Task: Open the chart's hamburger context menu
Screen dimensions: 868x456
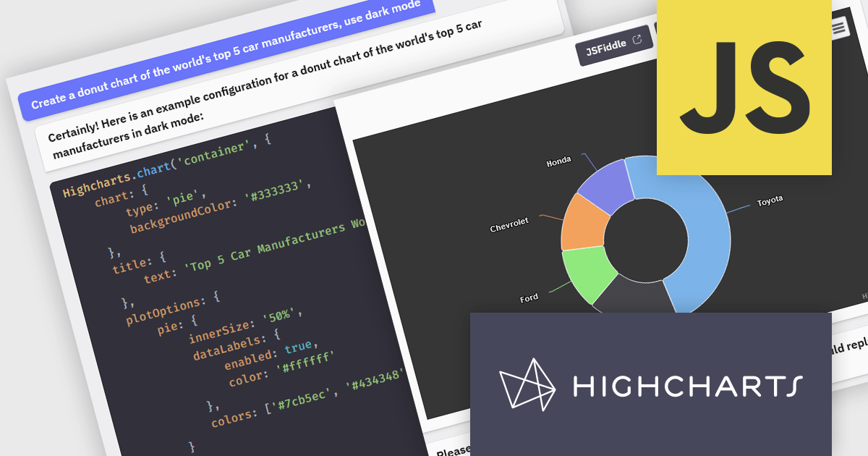Action: pos(839,26)
